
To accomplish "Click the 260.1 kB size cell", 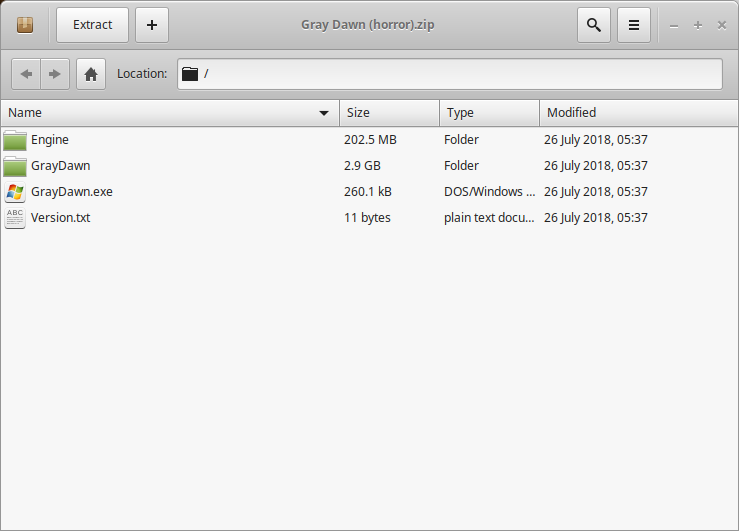I will pyautogui.click(x=368, y=192).
